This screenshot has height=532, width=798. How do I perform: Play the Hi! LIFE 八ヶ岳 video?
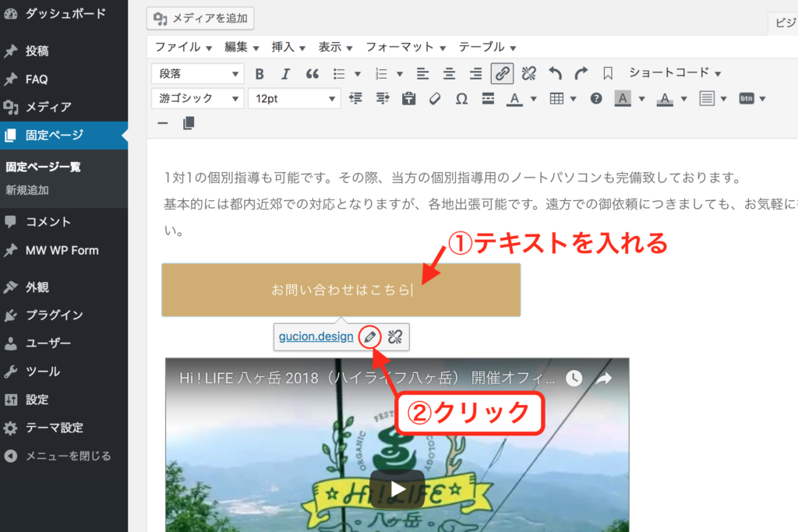click(397, 488)
